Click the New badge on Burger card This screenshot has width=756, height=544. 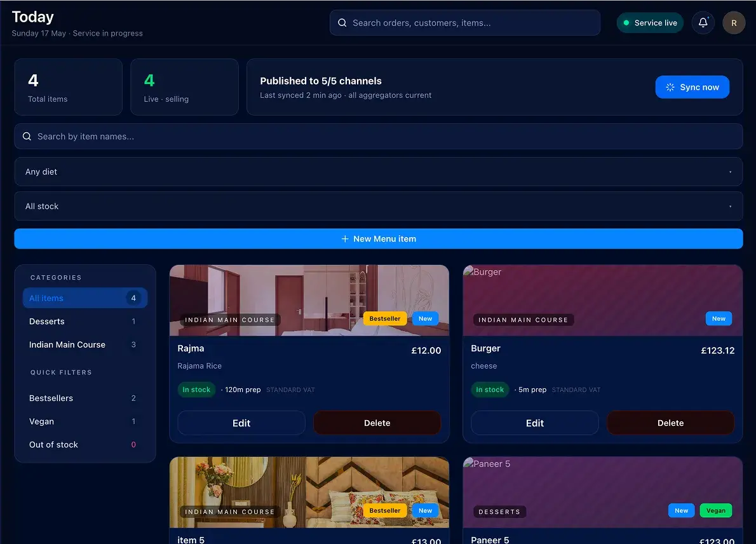(x=719, y=318)
